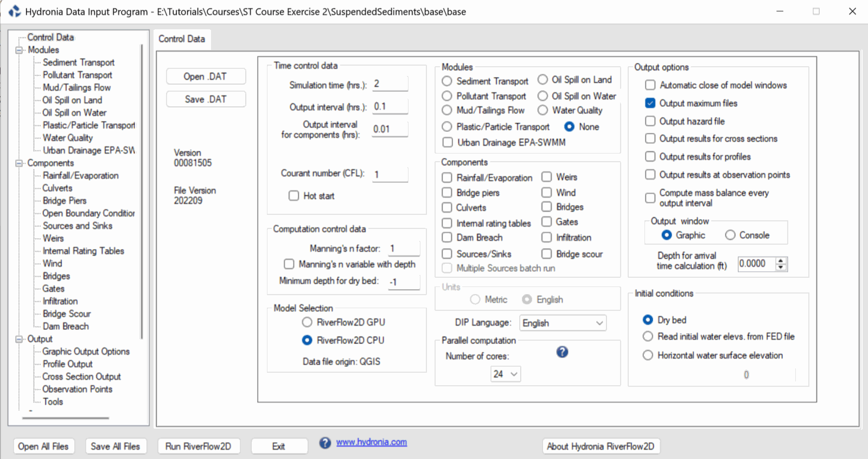
Task: Click the Simulation time input field
Action: click(x=390, y=84)
